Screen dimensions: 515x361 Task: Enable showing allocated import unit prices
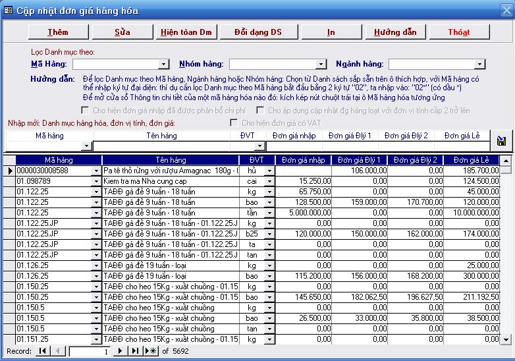pyautogui.click(x=85, y=110)
